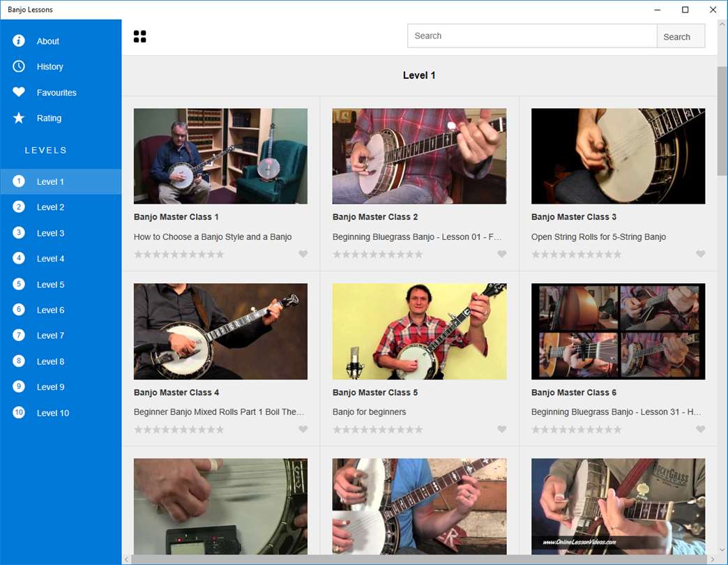Favourite Banjo Master Class 6 with heart
Viewport: 728px width, 565px height.
(701, 429)
